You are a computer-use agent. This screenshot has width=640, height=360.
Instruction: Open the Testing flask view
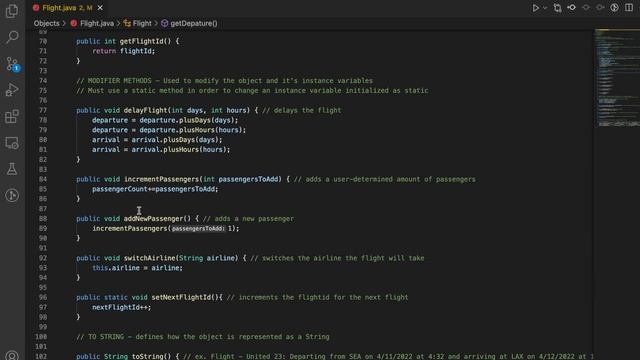pos(12,169)
